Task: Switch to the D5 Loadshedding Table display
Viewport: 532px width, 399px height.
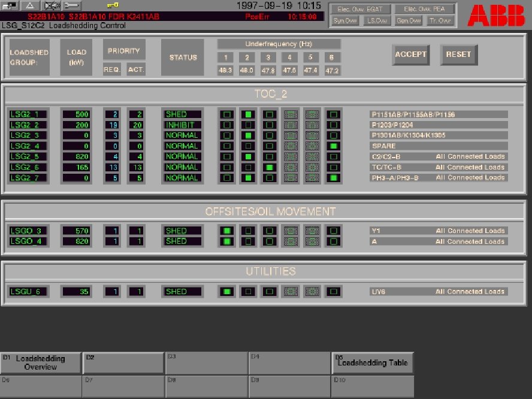Action: (x=373, y=362)
